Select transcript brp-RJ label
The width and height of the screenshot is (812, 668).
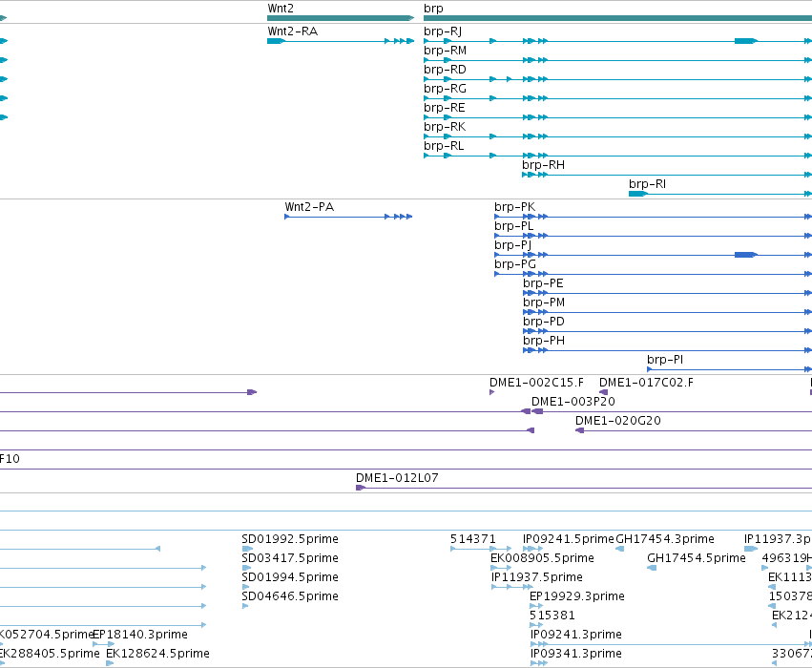pos(443,31)
